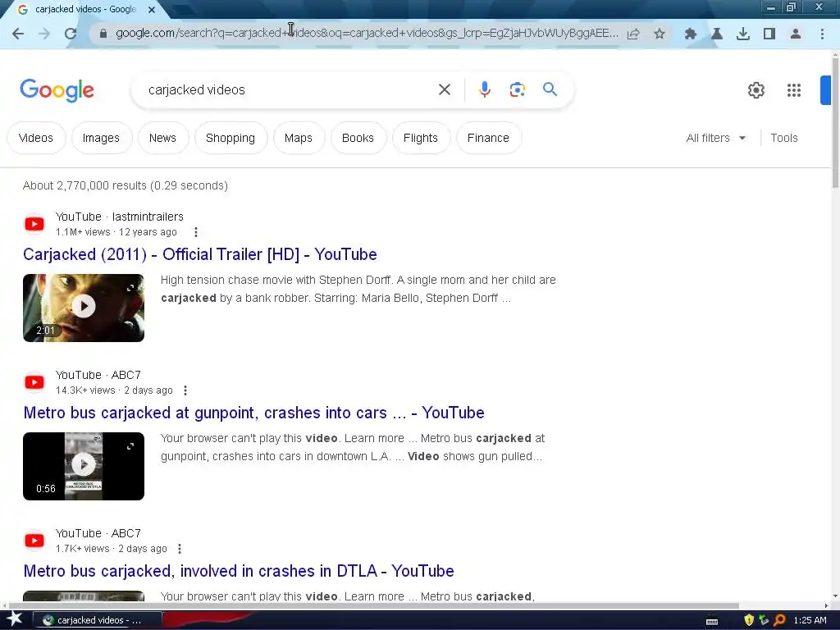This screenshot has height=630, width=840.
Task: Open more options for lastmintrailers result
Action: (x=195, y=232)
